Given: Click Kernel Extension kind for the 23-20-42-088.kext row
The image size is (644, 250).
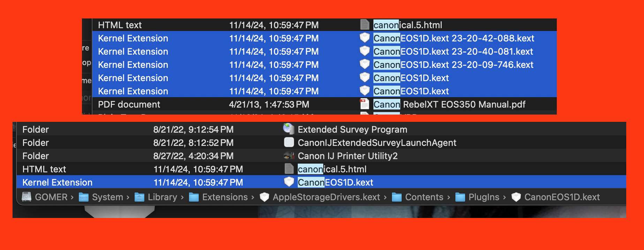Looking at the screenshot, I should click(x=133, y=38).
